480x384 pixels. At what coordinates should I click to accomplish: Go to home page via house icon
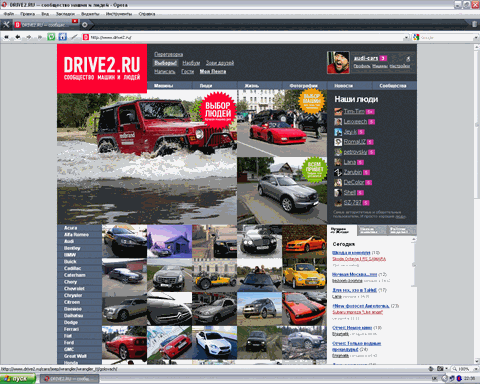click(x=63, y=37)
